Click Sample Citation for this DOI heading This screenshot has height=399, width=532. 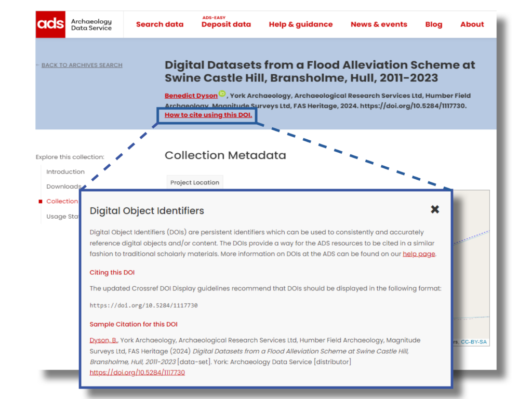(x=134, y=324)
